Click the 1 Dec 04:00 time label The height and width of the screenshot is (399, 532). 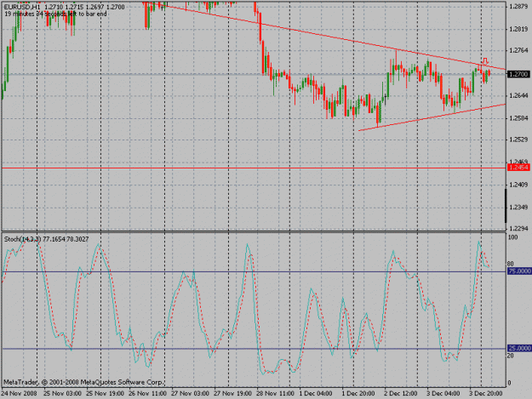[316, 393]
